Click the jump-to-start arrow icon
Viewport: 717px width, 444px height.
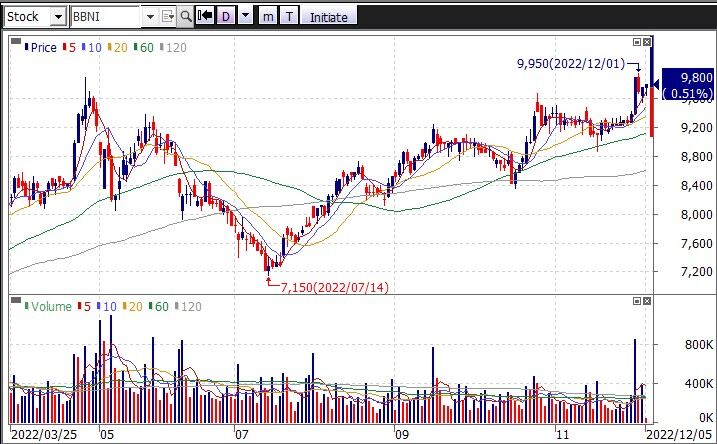coord(205,16)
